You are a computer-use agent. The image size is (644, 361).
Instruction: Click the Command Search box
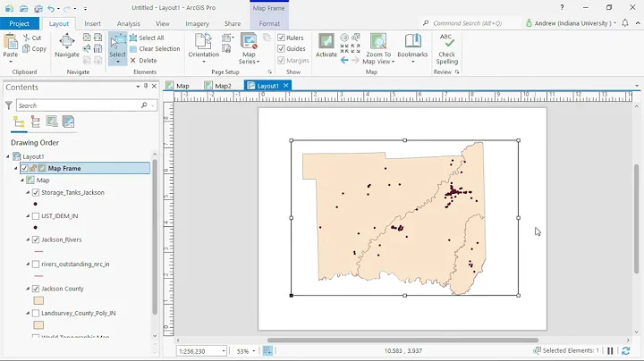[x=470, y=23]
